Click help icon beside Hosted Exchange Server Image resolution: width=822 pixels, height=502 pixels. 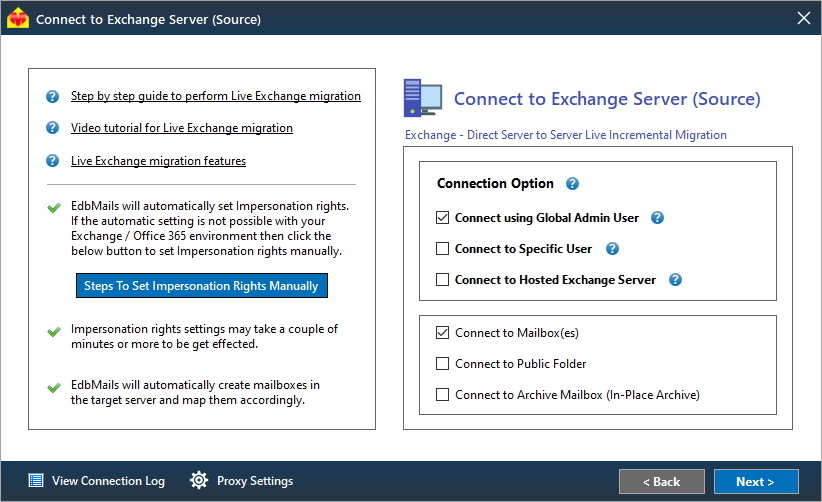click(x=676, y=280)
